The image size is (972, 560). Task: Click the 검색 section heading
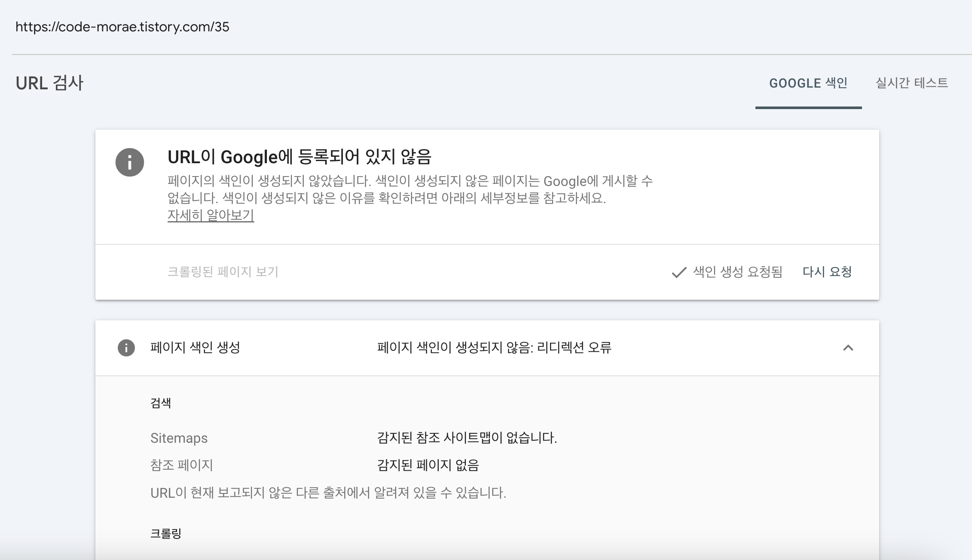point(161,403)
